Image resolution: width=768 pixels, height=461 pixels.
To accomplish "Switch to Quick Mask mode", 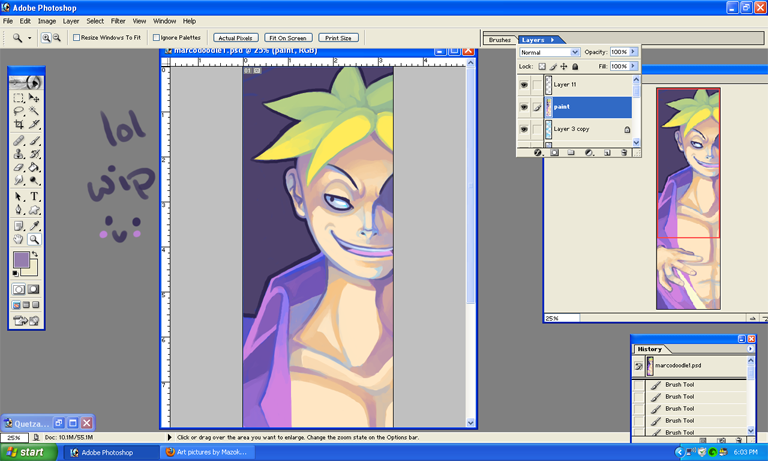I will [34, 290].
